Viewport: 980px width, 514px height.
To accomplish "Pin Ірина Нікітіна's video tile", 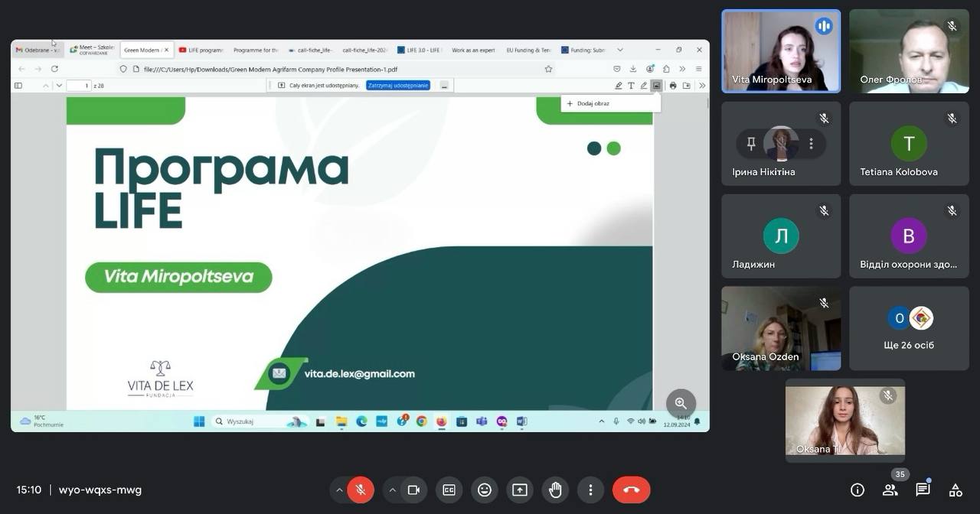I will pyautogui.click(x=751, y=143).
